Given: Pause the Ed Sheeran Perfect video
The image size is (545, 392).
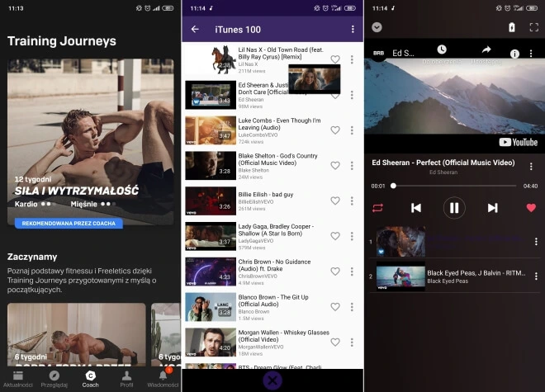Looking at the screenshot, I should point(453,208).
